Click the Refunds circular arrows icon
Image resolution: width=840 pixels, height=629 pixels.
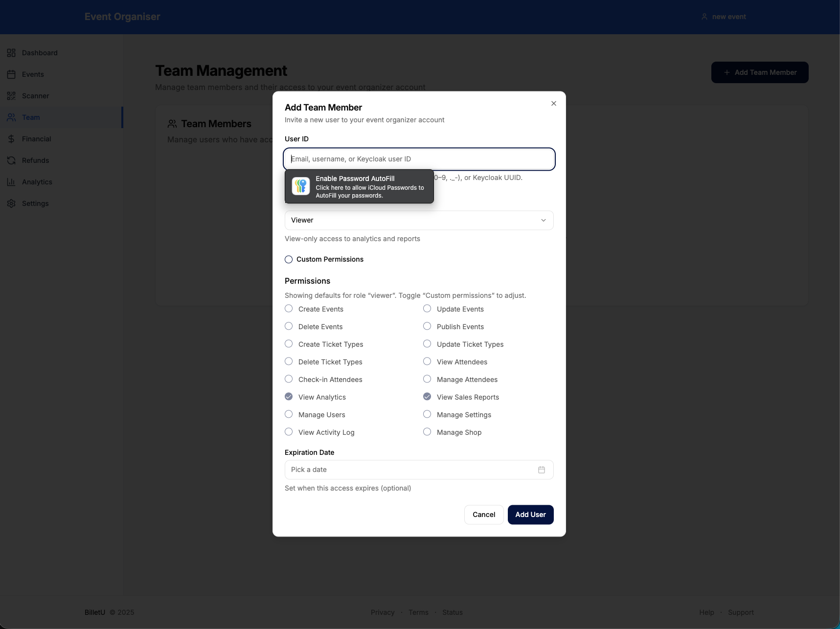pos(11,160)
